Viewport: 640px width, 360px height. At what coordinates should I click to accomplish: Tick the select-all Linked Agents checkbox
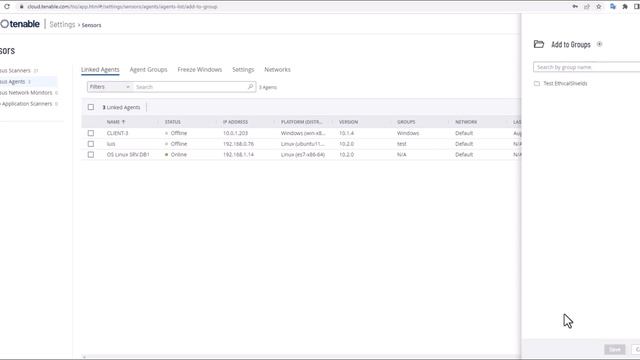pyautogui.click(x=91, y=107)
